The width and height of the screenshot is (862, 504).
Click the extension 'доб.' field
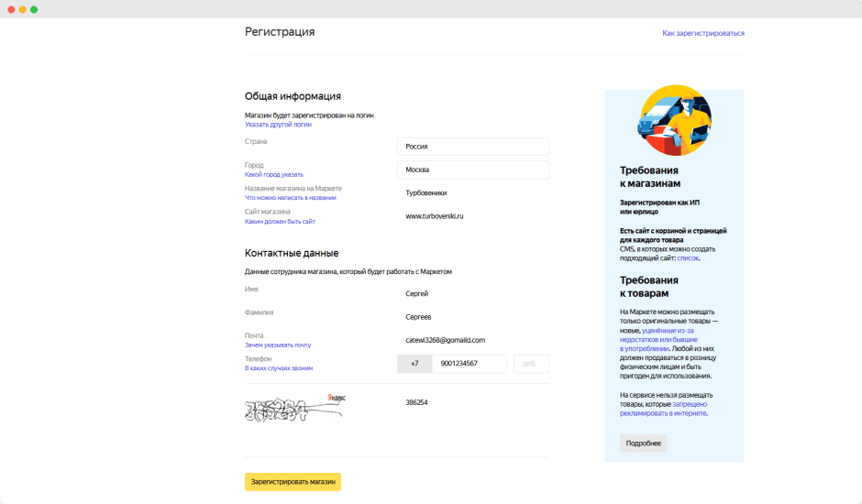pos(531,364)
